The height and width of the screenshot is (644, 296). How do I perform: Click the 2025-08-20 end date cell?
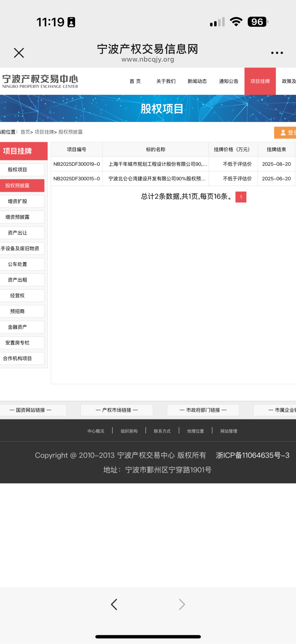pos(276,164)
